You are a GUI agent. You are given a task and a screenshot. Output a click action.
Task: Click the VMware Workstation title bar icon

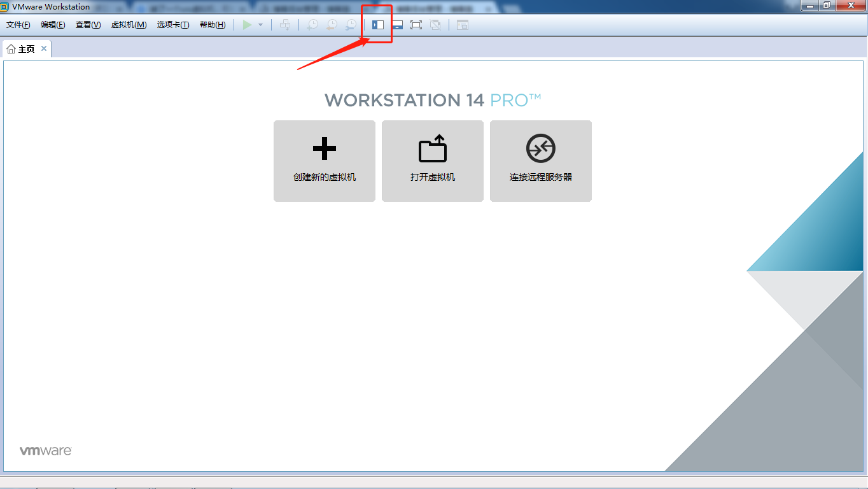[4, 6]
